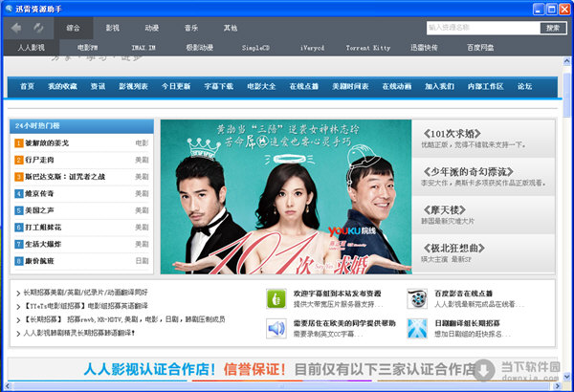Image resolution: width=574 pixels, height=392 pixels.
Task: Open 【YTeTs电影组招募】 link
Action: coord(85,306)
